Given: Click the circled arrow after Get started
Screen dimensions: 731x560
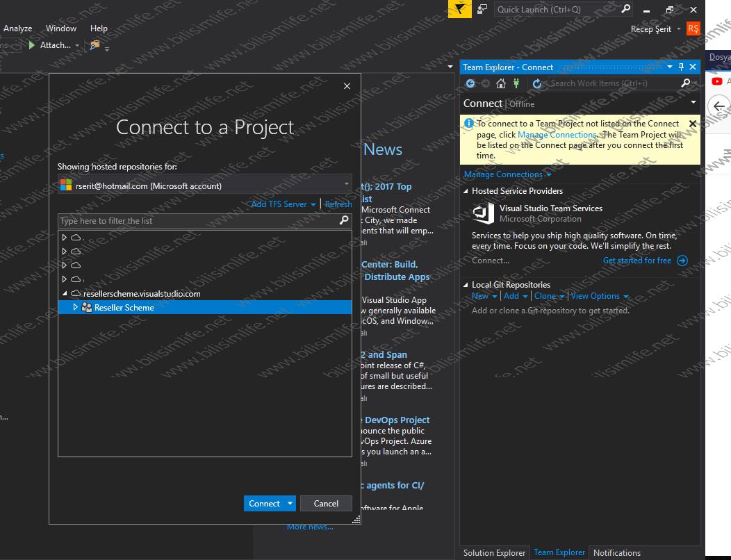Looking at the screenshot, I should [682, 261].
